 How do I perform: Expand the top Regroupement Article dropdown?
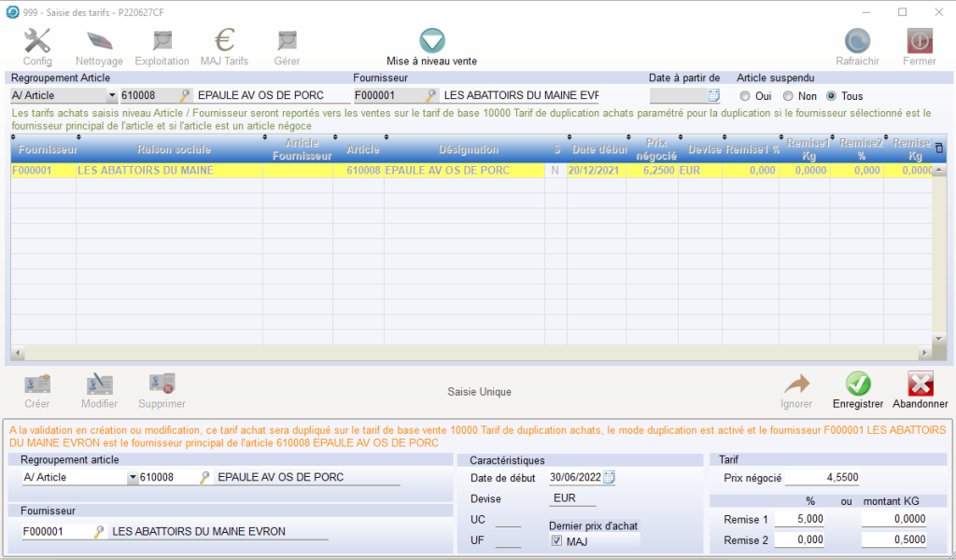tap(112, 95)
